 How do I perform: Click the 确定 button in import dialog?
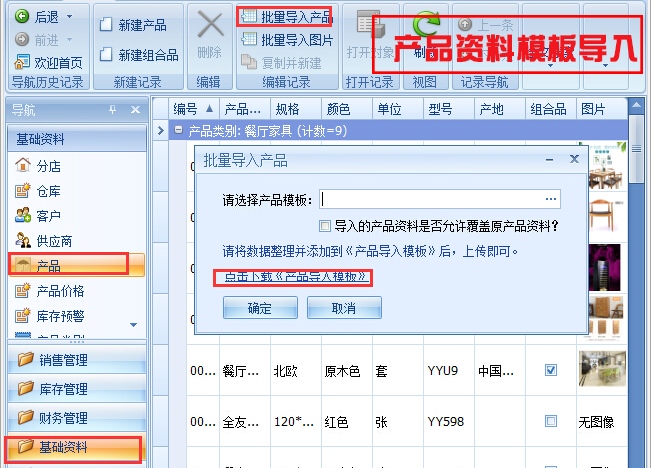(259, 309)
